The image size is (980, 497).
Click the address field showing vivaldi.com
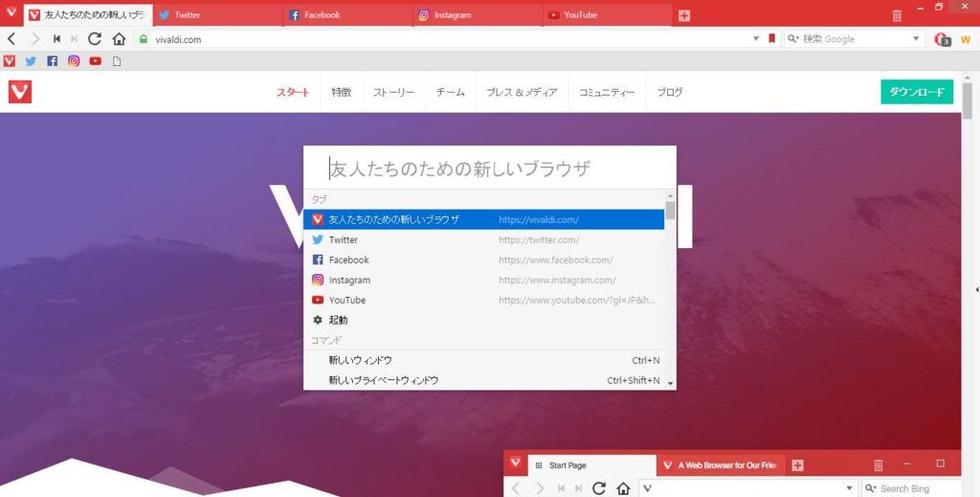point(450,38)
